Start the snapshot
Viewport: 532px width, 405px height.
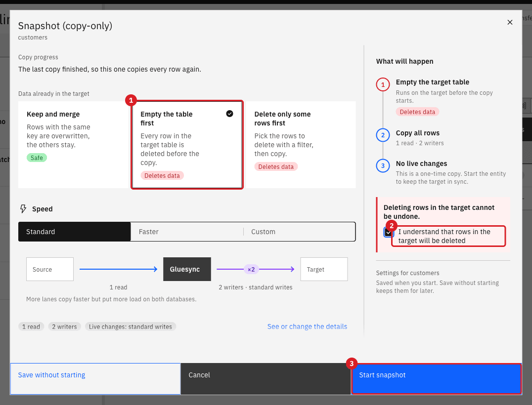tap(436, 379)
